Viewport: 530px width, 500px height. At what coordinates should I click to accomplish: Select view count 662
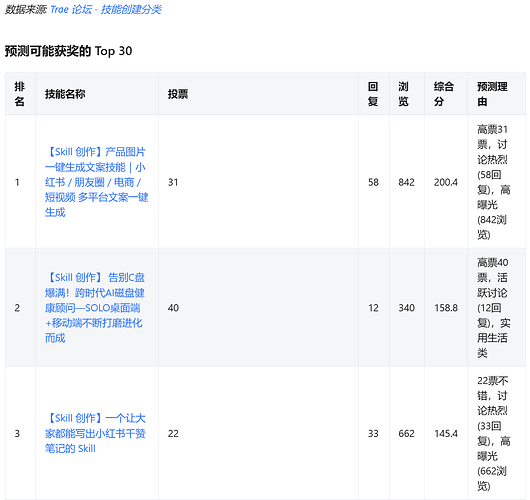click(x=406, y=433)
